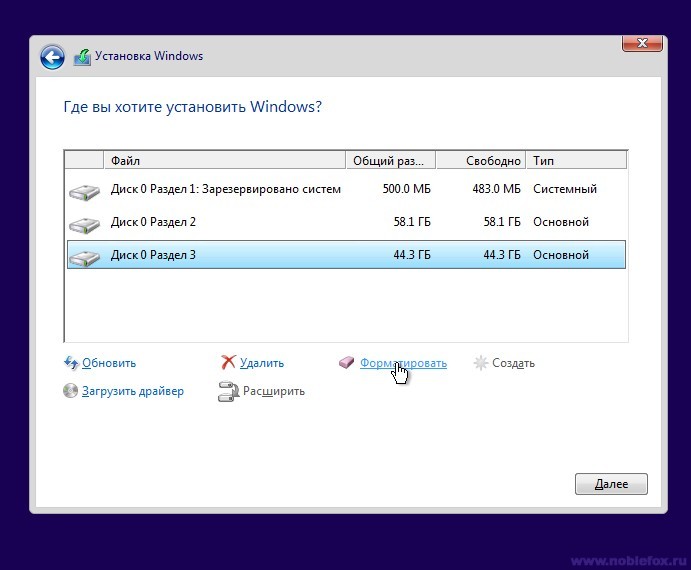Screen dimensions: 691x570
Task: Click the Системный type cell
Action: pos(565,189)
